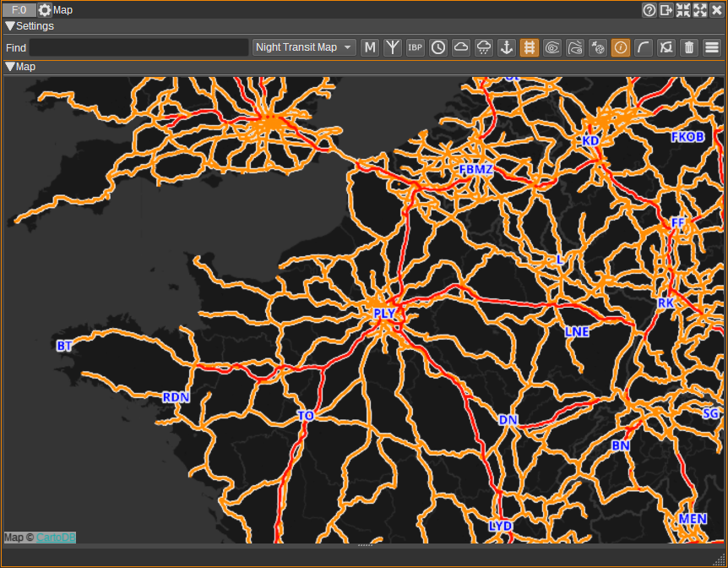Screen dimensions: 728x568
Task: Click the Find search field
Action: point(139,47)
